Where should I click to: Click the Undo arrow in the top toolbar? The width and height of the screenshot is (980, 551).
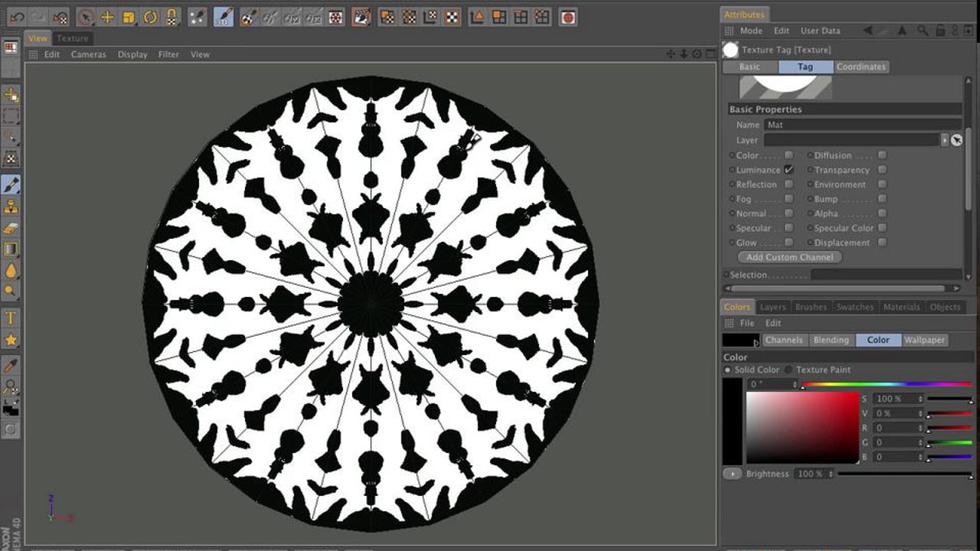pos(17,17)
